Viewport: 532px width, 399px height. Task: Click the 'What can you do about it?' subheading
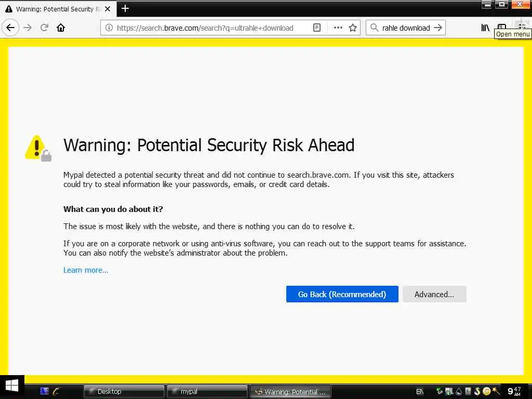113,209
